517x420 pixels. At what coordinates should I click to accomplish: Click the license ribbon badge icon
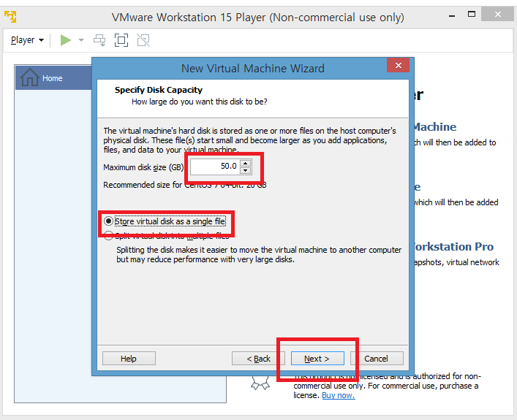pyautogui.click(x=260, y=383)
